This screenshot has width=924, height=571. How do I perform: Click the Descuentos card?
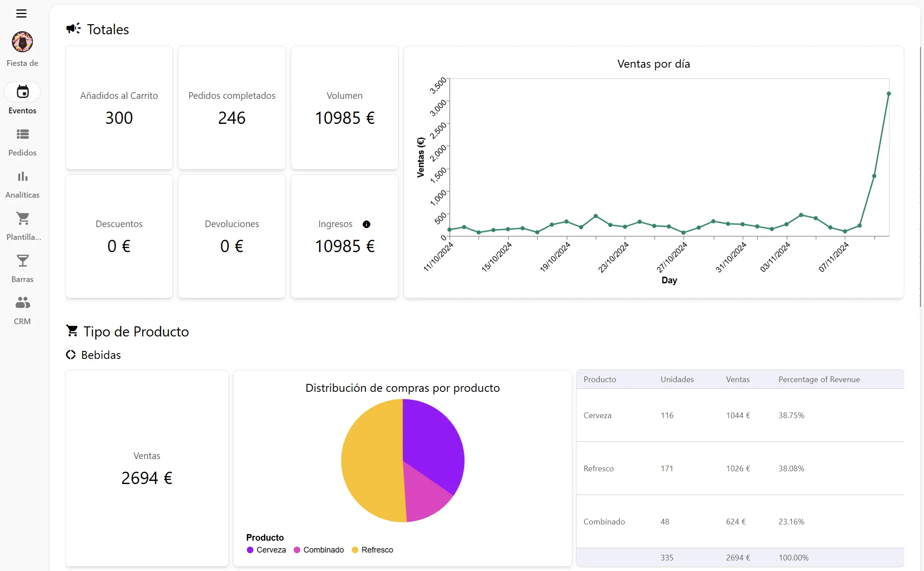pos(119,236)
